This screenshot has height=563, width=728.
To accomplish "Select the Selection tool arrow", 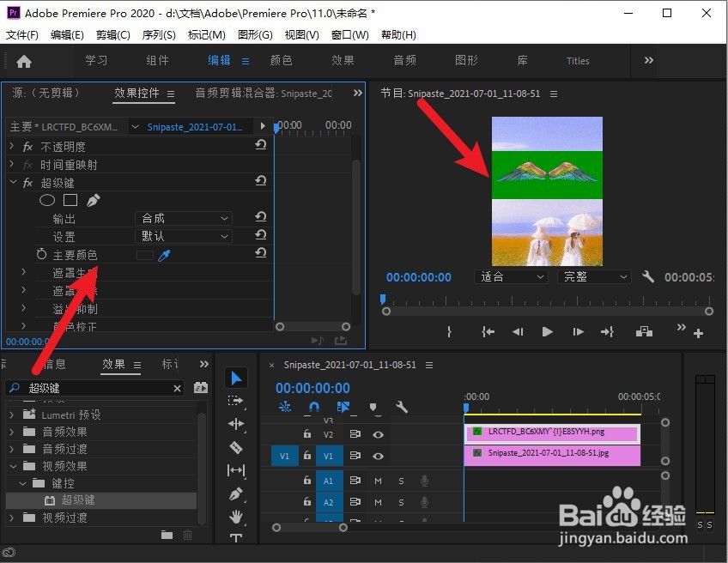I will coord(236,378).
